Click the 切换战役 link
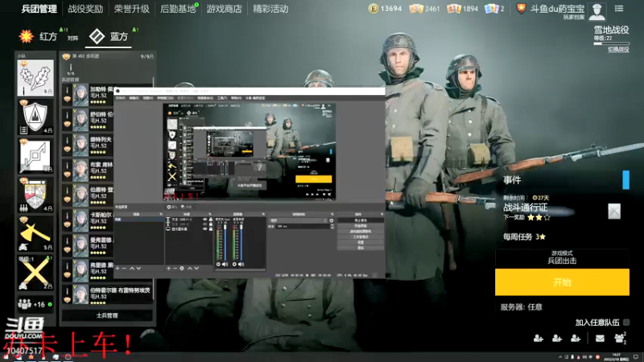Image resolution: width=644 pixels, height=362 pixels. point(618,49)
